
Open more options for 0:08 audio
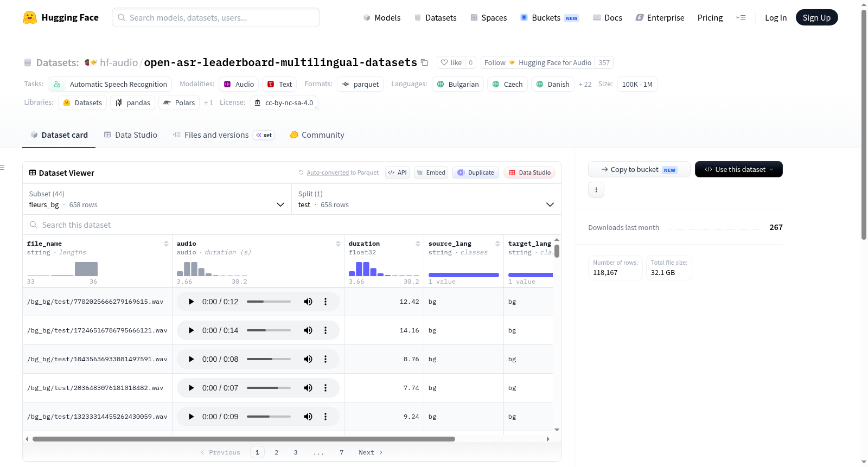pos(325,359)
